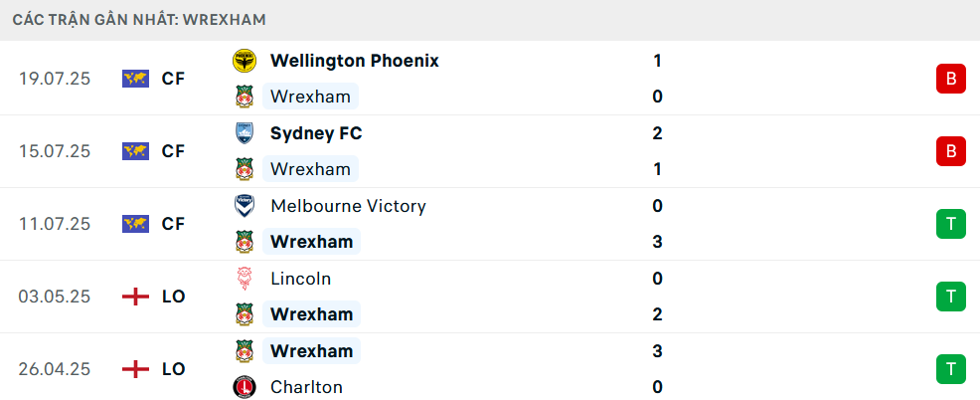
Task: Click the red B result badge for 19.07.25
Action: 950,79
